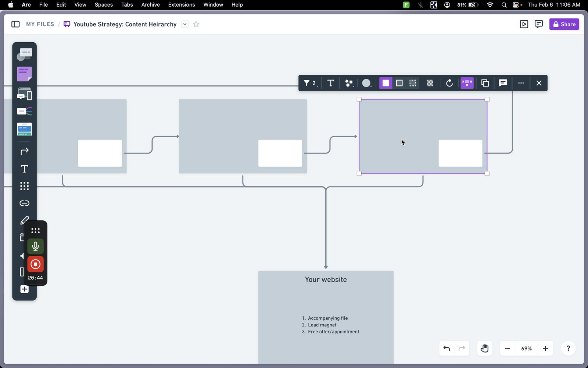Select the blue table/section tool in sidebar

[24, 129]
